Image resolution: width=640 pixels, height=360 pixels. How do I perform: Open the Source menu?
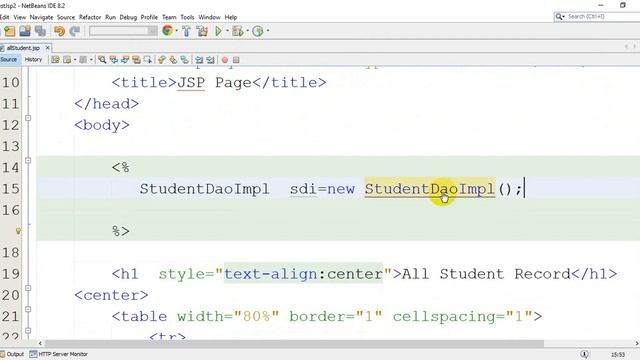point(66,17)
